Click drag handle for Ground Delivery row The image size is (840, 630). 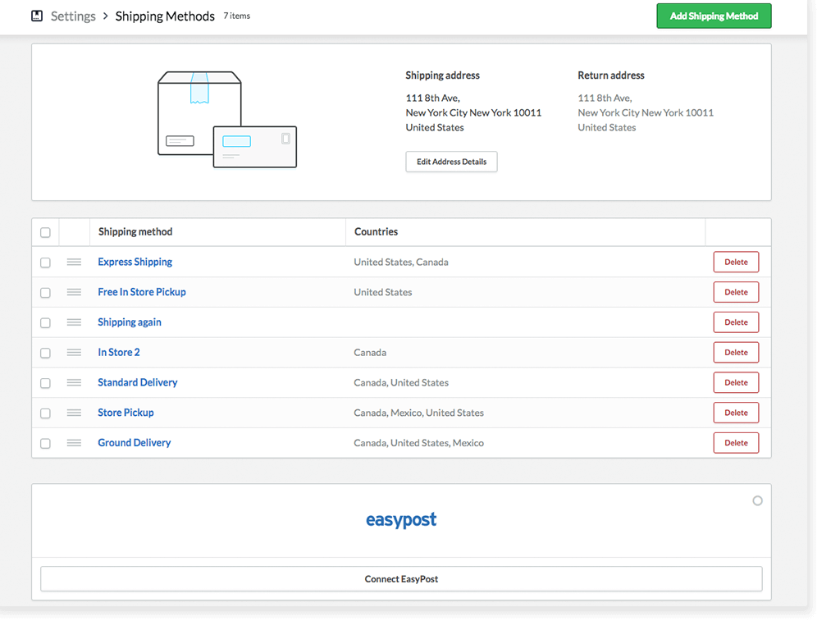pos(74,442)
